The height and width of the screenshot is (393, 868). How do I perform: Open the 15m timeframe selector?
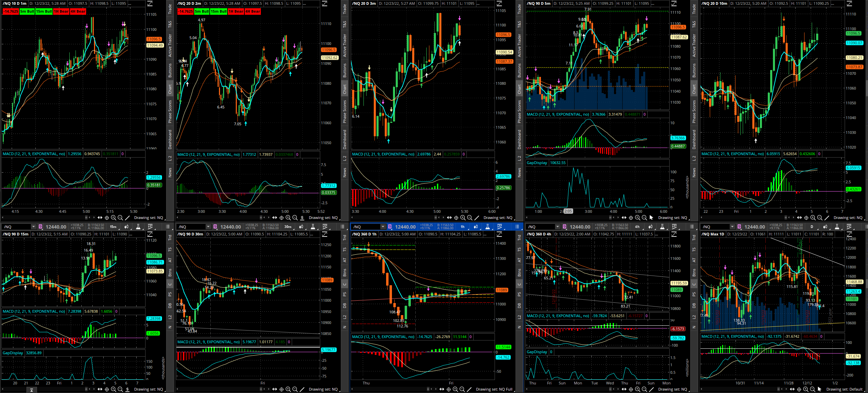click(113, 227)
